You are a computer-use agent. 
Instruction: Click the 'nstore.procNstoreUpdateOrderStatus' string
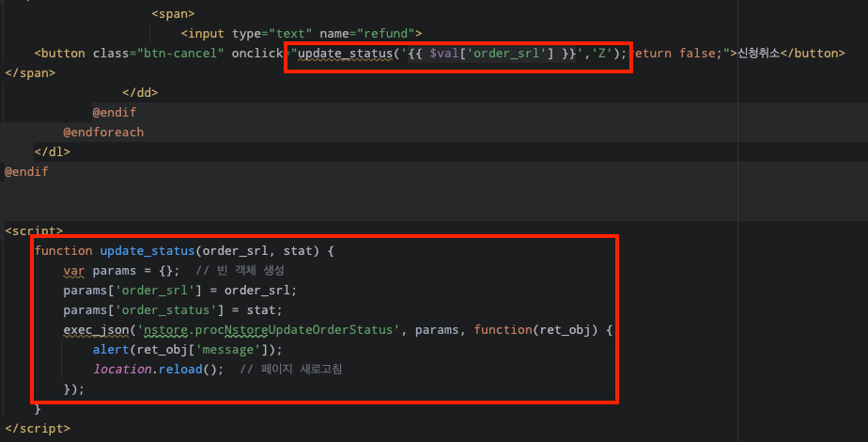coord(269,330)
